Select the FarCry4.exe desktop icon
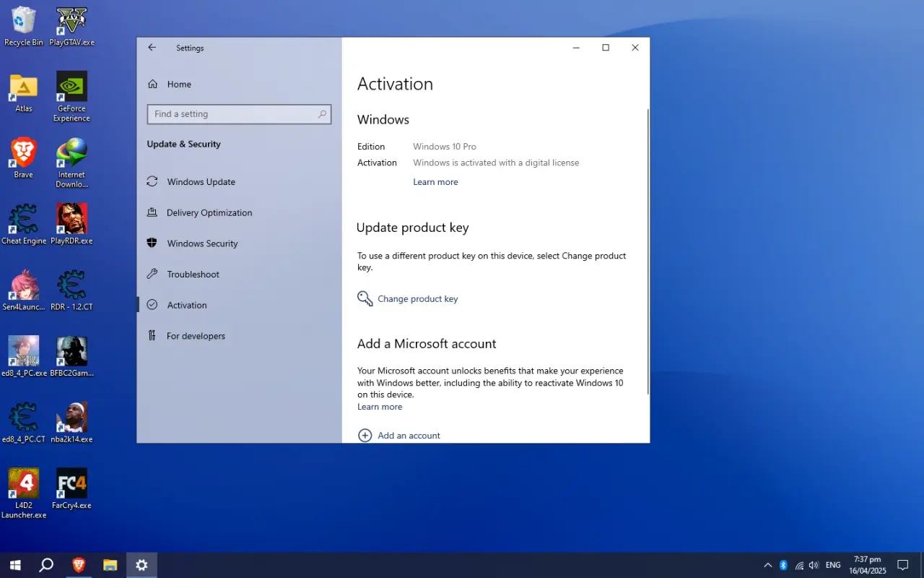The image size is (924, 578). (x=71, y=489)
